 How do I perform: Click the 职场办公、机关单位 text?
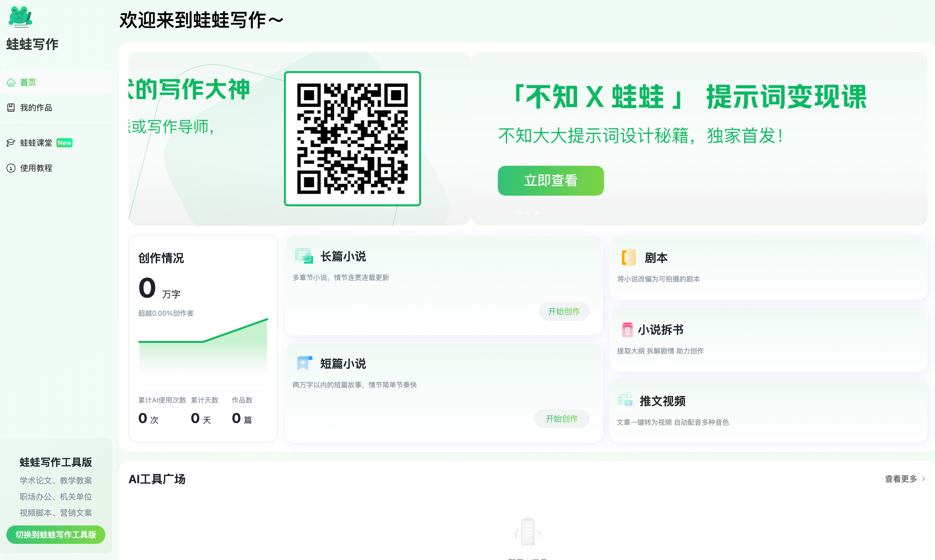click(x=56, y=497)
